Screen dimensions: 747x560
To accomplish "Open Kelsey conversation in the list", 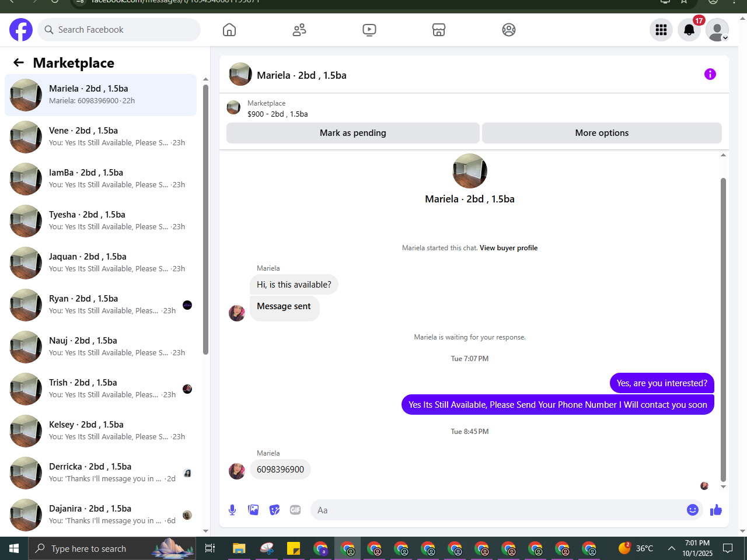I will (100, 431).
